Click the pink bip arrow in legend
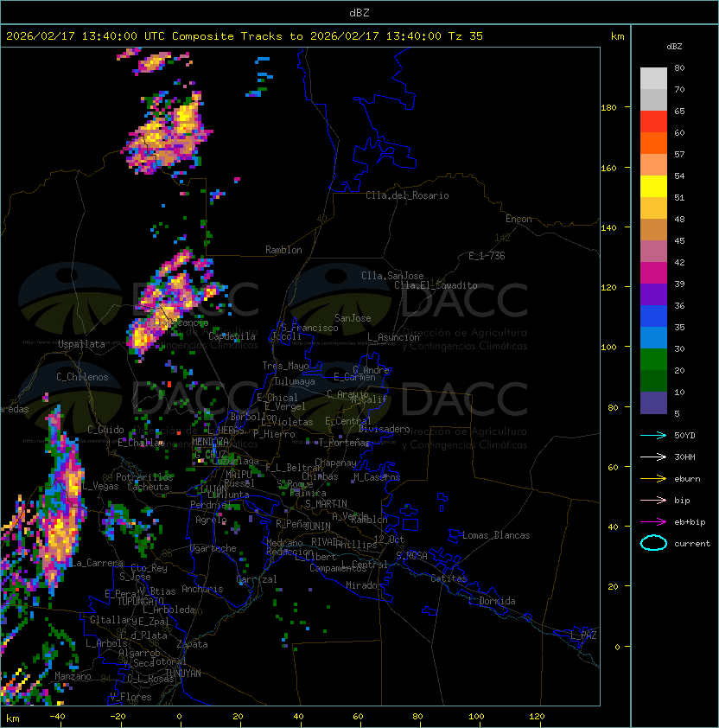Screen dimensions: 719x728 653,500
